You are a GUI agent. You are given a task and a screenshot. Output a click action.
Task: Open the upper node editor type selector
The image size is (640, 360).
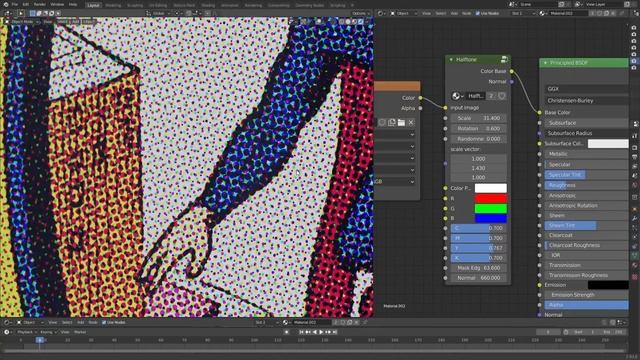click(382, 13)
